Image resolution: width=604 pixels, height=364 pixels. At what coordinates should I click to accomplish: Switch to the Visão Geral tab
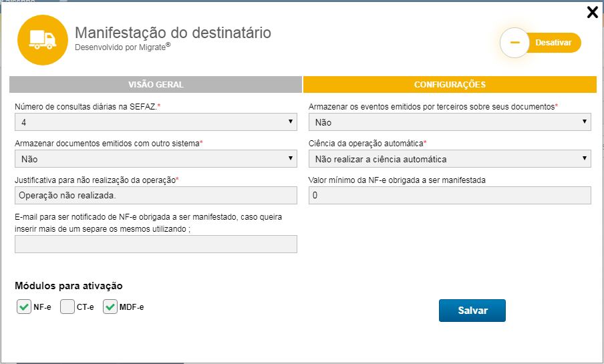coord(156,85)
